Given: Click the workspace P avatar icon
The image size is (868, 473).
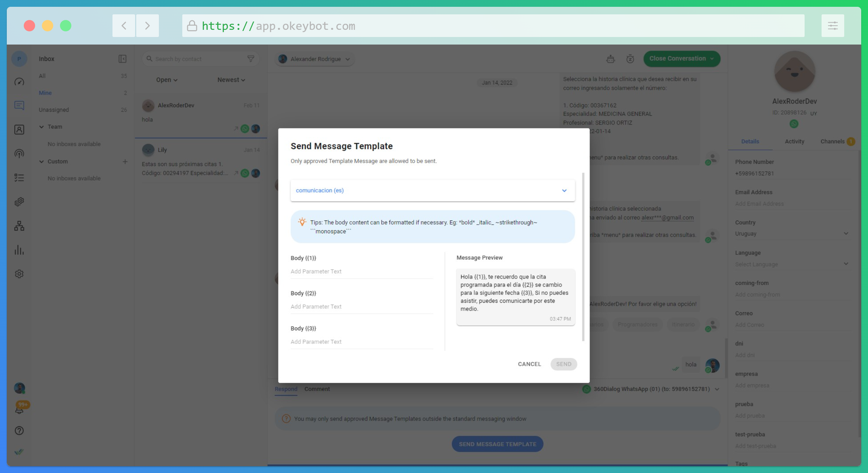Looking at the screenshot, I should tap(19, 59).
